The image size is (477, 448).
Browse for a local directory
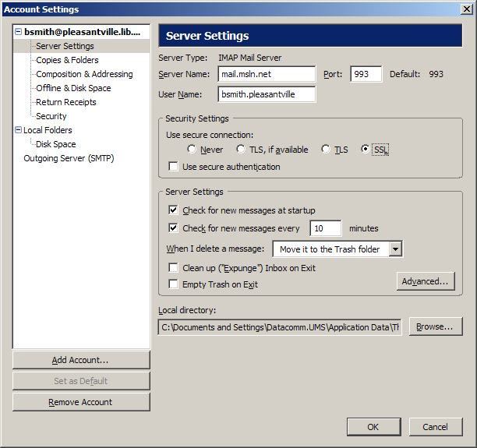pos(436,326)
